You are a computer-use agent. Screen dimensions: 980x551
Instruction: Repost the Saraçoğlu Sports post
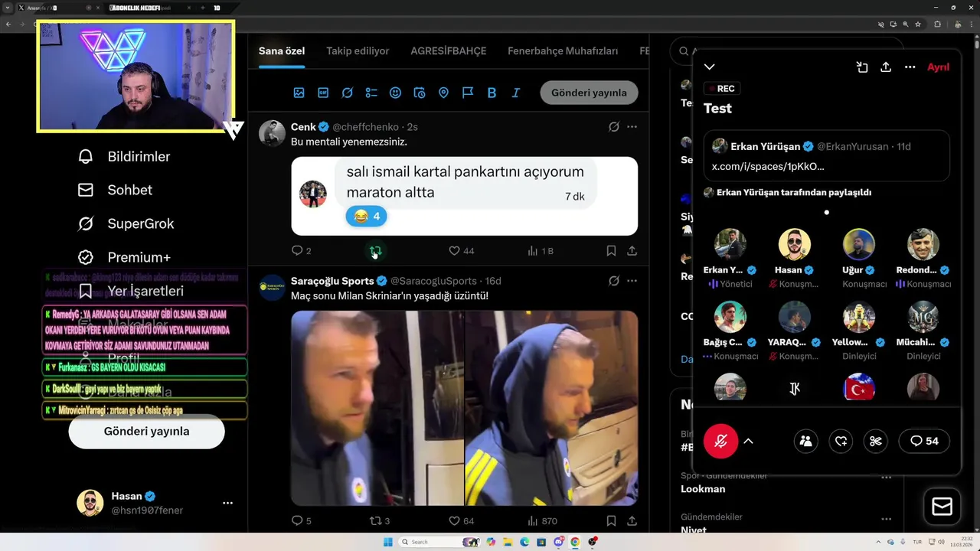[380, 521]
